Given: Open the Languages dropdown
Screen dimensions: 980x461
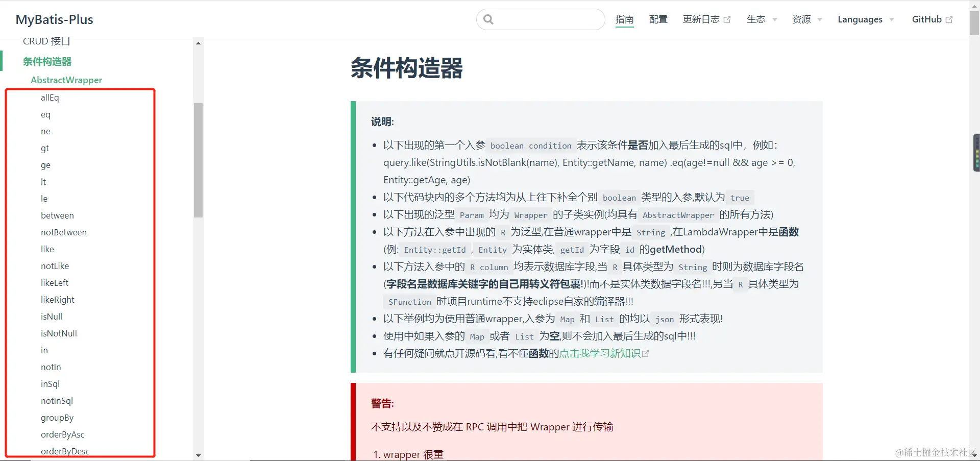Looking at the screenshot, I should pyautogui.click(x=860, y=19).
